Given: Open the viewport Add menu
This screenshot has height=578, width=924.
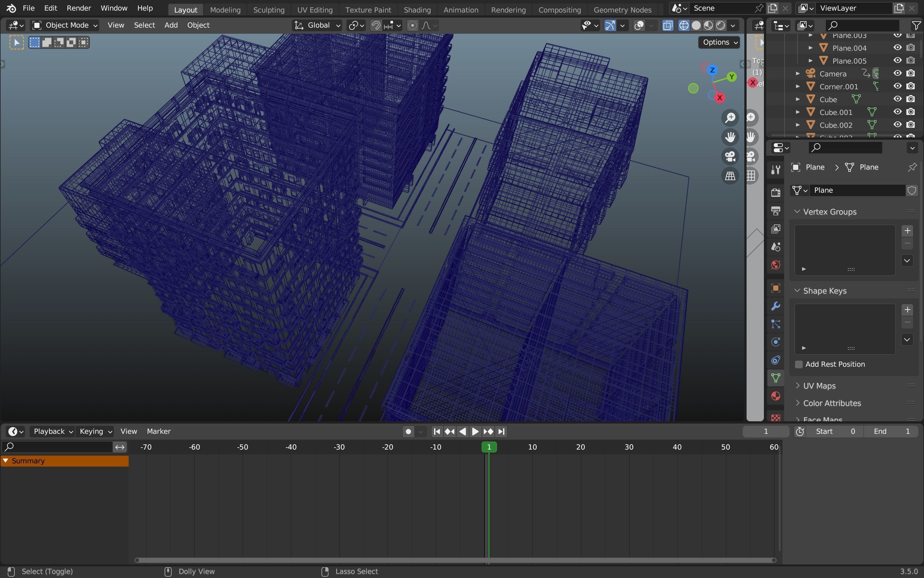Looking at the screenshot, I should pyautogui.click(x=171, y=25).
